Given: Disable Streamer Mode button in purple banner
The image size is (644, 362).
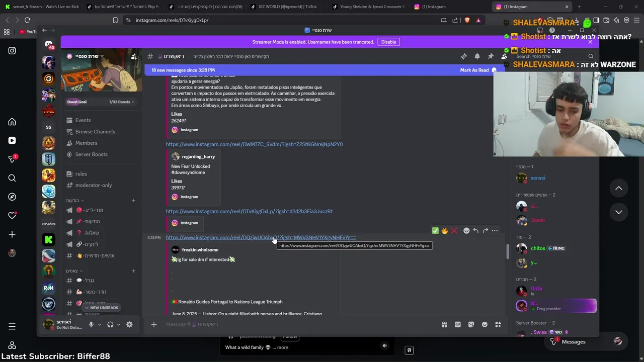Looking at the screenshot, I should pos(388,42).
